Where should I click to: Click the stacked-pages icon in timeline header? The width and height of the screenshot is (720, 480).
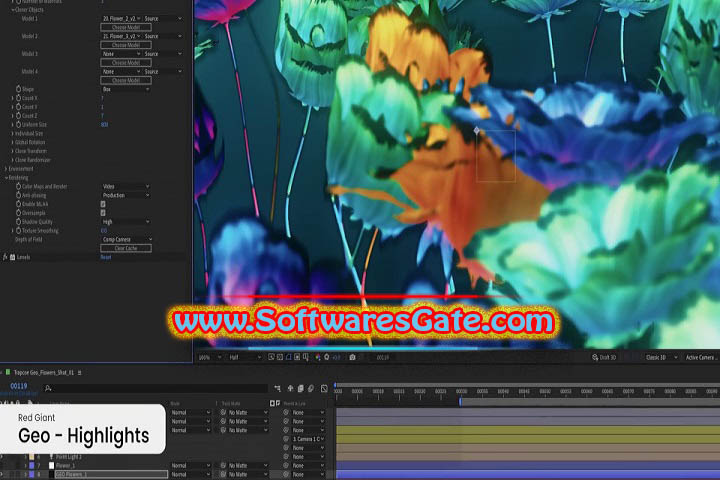(300, 389)
